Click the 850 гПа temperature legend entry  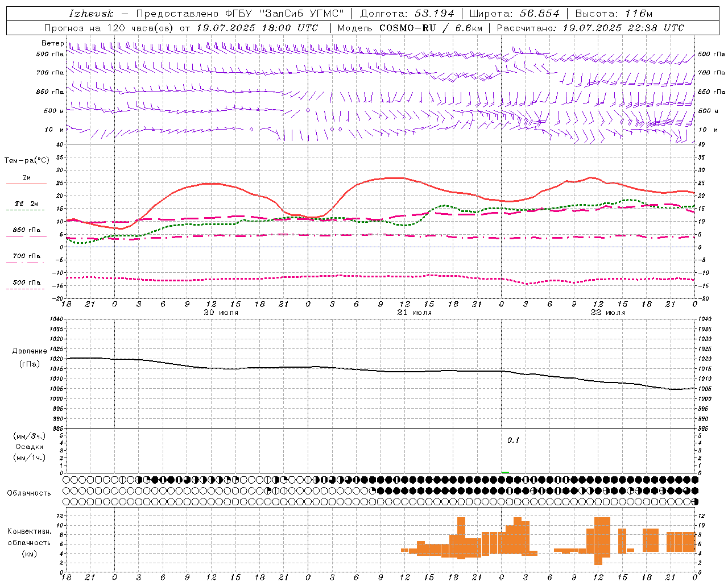click(26, 230)
